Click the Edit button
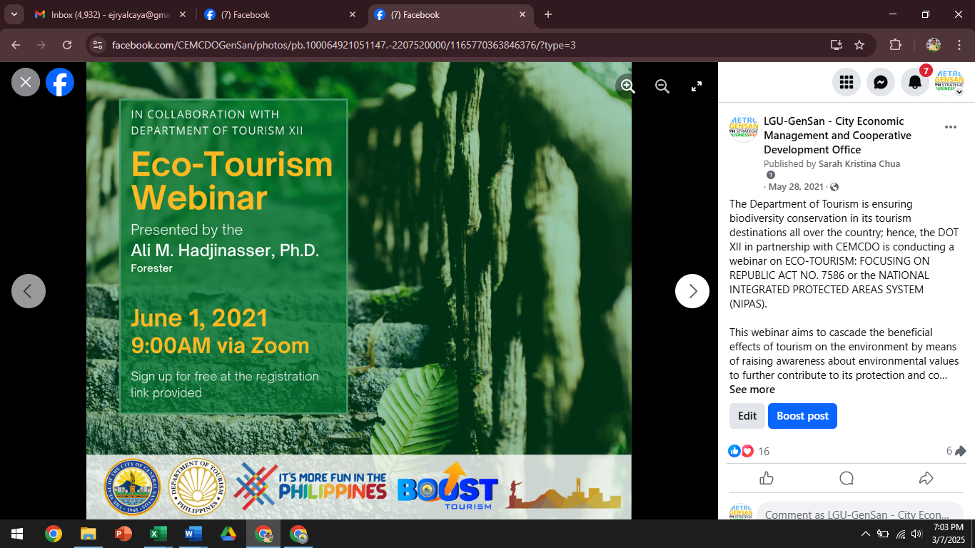This screenshot has width=977, height=550. pos(747,416)
